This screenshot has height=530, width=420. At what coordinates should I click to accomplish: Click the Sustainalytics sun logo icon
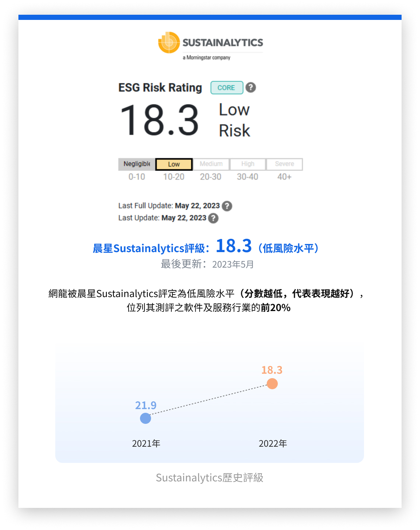tap(169, 42)
